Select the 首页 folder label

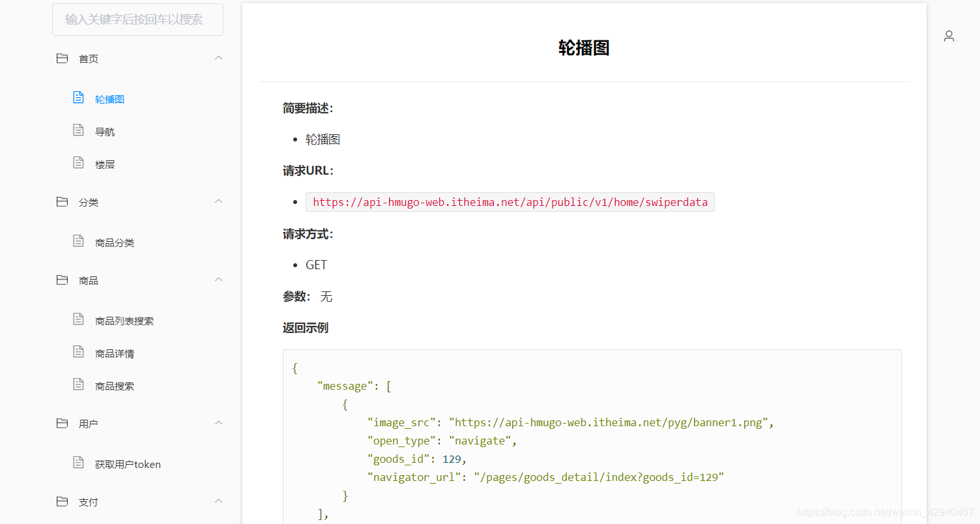(89, 59)
